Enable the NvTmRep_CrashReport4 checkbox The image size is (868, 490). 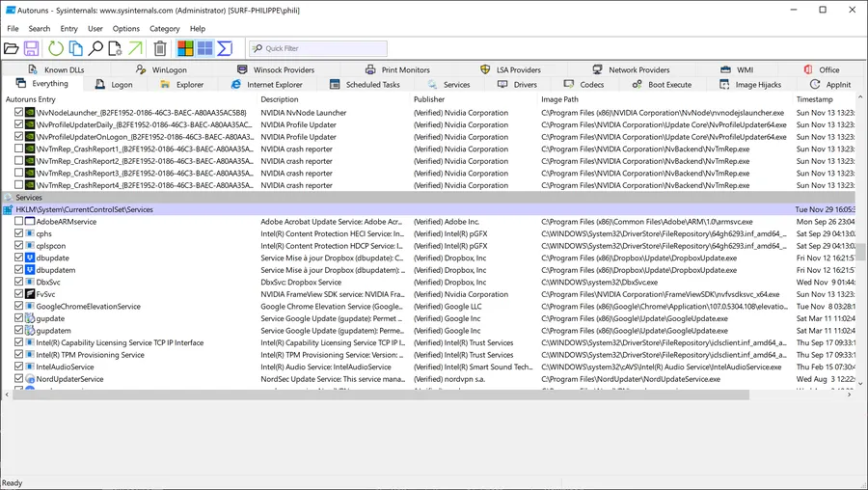(x=19, y=185)
